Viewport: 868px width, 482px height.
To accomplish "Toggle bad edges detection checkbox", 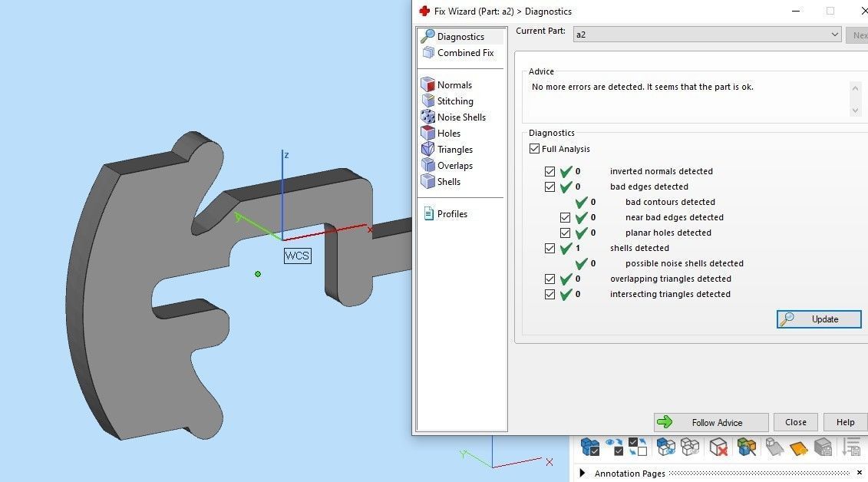I will coord(550,187).
